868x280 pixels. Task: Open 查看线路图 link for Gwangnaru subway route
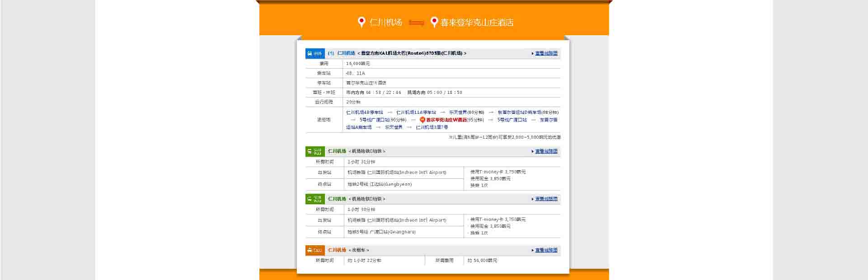click(x=546, y=199)
